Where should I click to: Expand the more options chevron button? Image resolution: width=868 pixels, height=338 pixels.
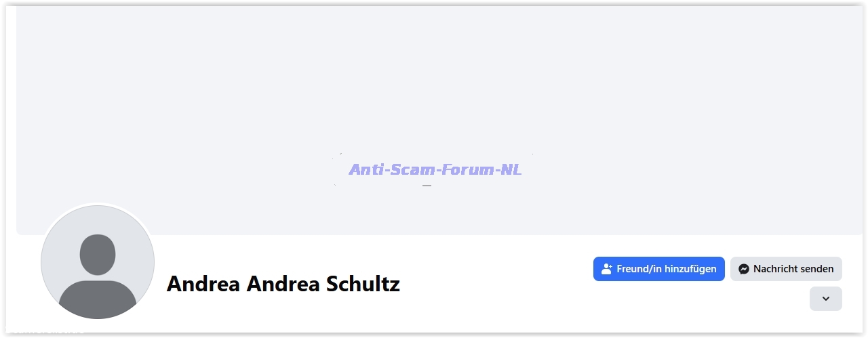(x=825, y=299)
